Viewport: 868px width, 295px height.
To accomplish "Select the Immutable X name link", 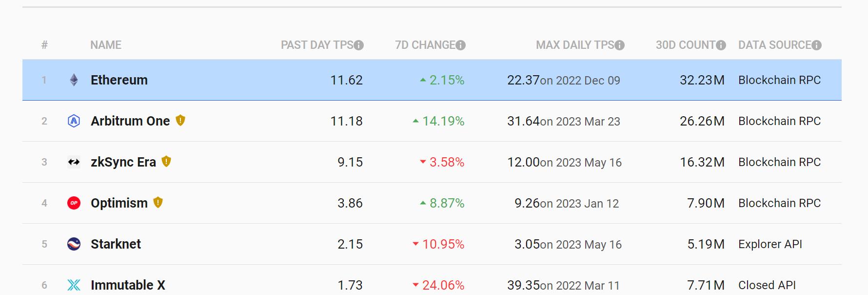I will point(128,285).
